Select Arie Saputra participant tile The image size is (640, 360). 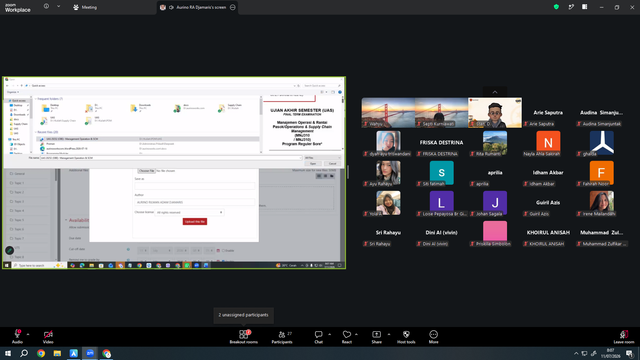[548, 113]
